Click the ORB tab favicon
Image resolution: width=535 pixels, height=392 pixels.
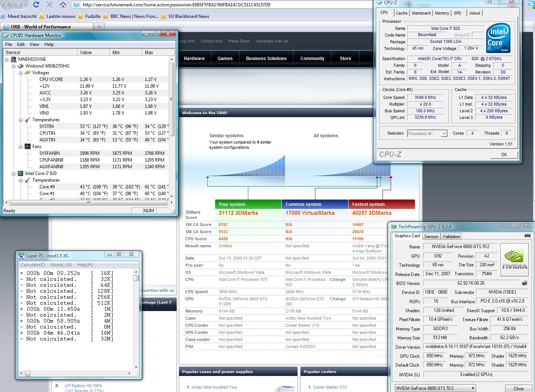point(6,26)
